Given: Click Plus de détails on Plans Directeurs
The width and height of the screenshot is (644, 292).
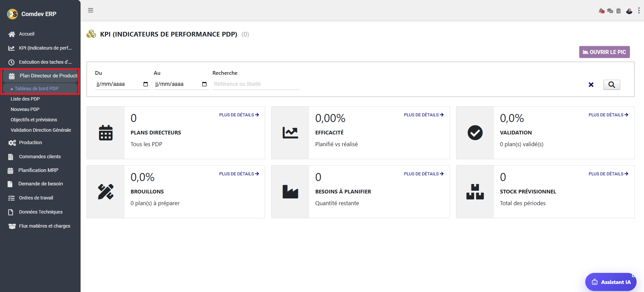Looking at the screenshot, I should click(x=239, y=115).
